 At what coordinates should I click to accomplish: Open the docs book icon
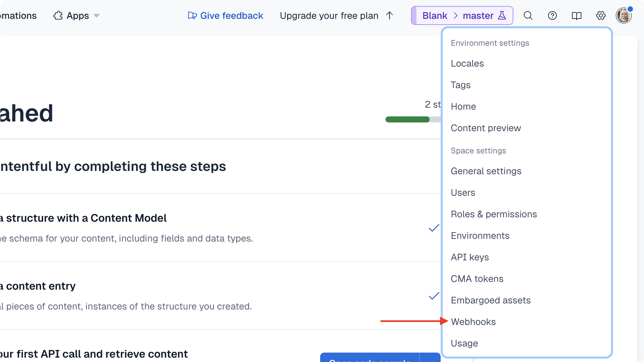(x=576, y=15)
